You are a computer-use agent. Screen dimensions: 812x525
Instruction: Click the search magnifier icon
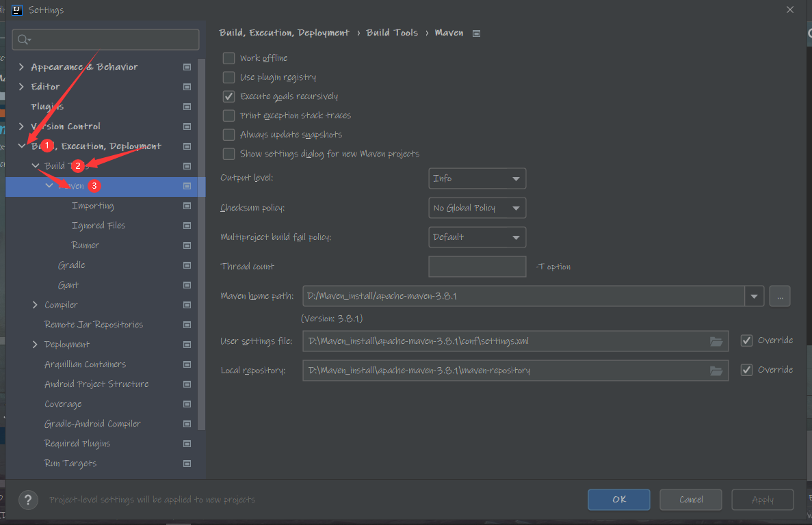(x=24, y=40)
